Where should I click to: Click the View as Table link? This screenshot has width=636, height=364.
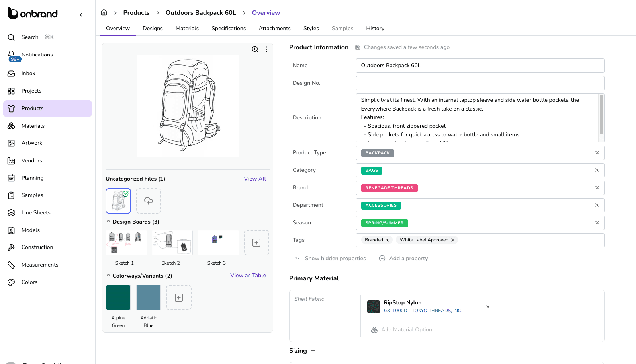point(248,276)
